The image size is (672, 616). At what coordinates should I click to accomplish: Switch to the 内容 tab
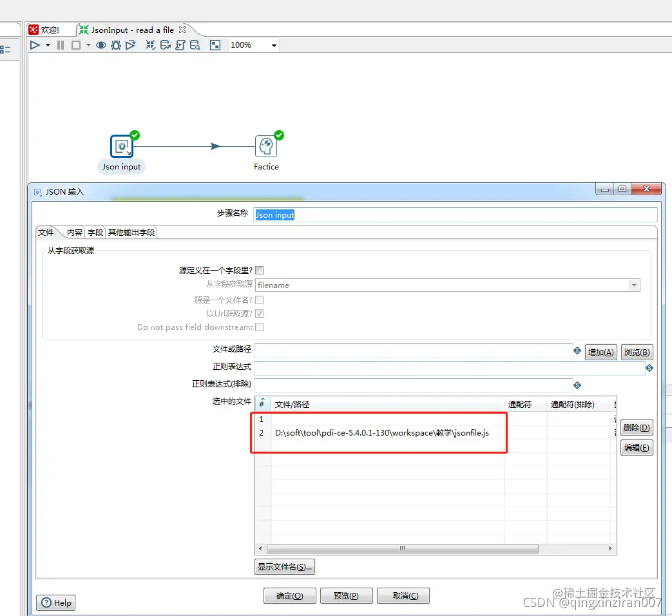(x=75, y=233)
